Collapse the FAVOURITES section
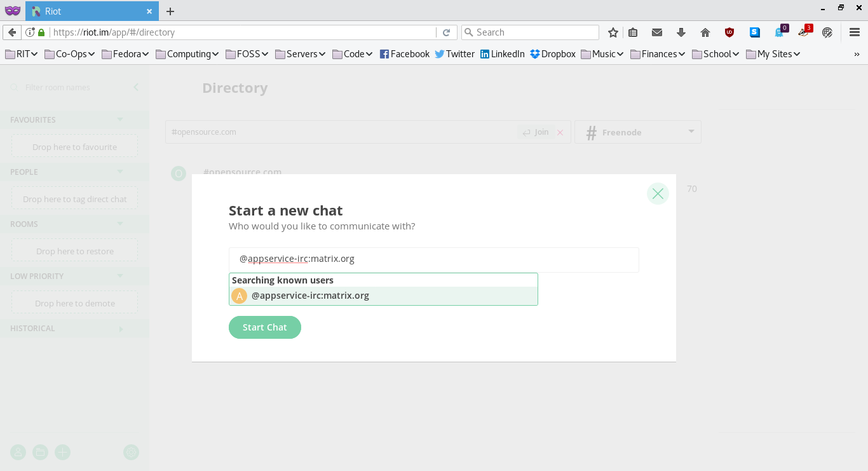868x471 pixels. pos(120,119)
